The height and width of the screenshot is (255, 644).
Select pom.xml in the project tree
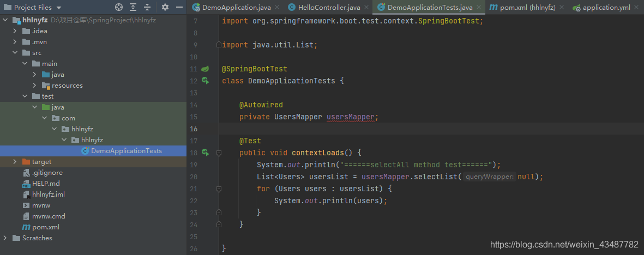45,227
